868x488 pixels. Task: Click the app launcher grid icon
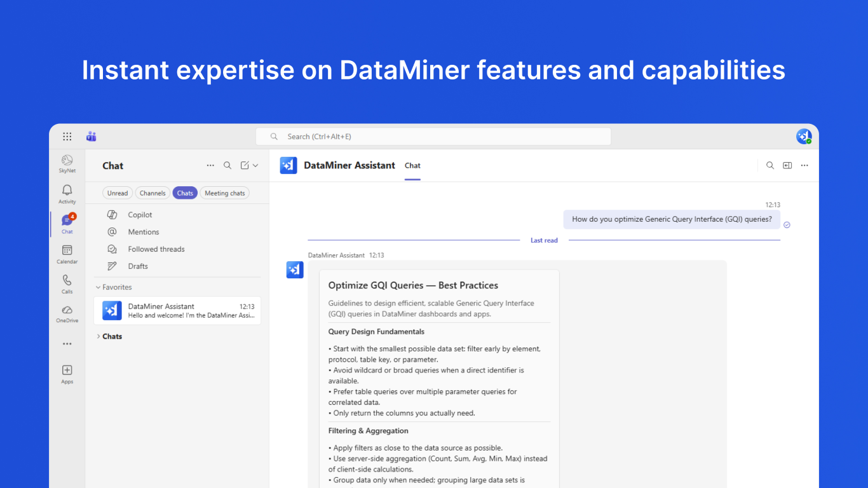pyautogui.click(x=67, y=137)
